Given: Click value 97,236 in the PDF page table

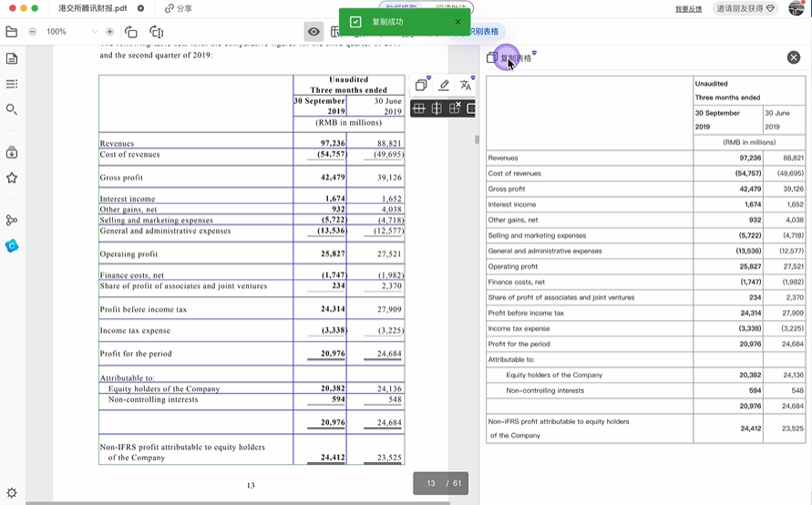Looking at the screenshot, I should click(333, 143).
